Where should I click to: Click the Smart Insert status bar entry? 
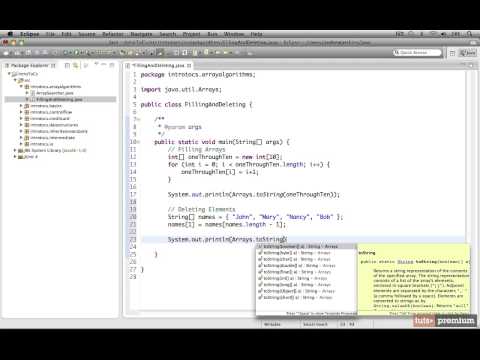(315, 324)
